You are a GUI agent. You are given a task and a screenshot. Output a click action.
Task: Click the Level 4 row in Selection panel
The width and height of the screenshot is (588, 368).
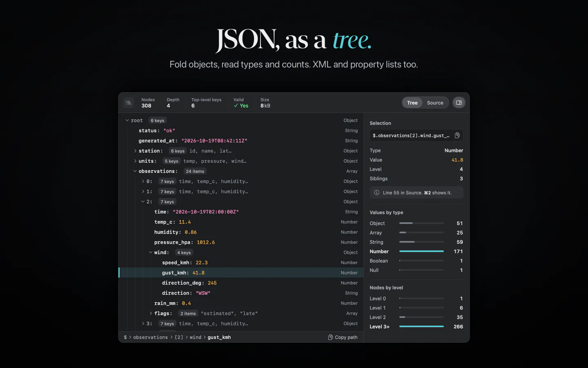(x=416, y=169)
